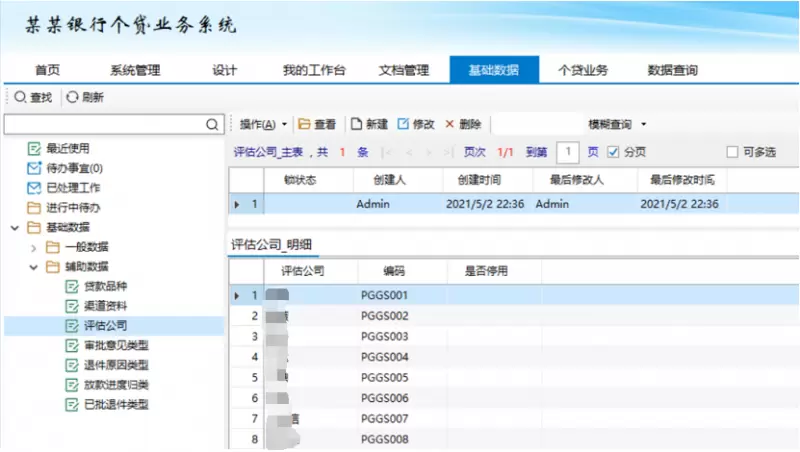Click the 修改 edit icon
The image size is (800, 452).
[404, 125]
